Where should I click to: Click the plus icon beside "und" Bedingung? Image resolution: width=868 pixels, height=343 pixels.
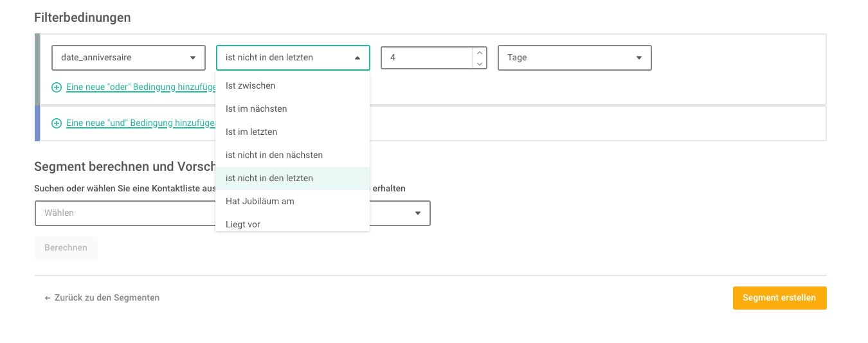click(57, 123)
